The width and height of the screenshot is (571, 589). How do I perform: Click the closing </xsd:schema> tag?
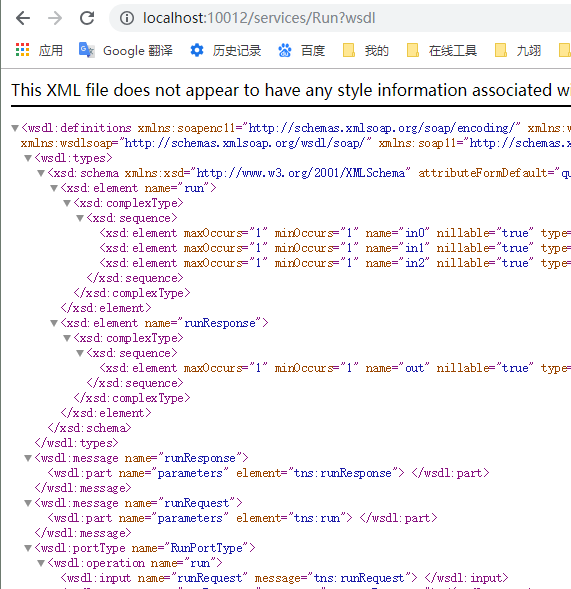point(89,428)
